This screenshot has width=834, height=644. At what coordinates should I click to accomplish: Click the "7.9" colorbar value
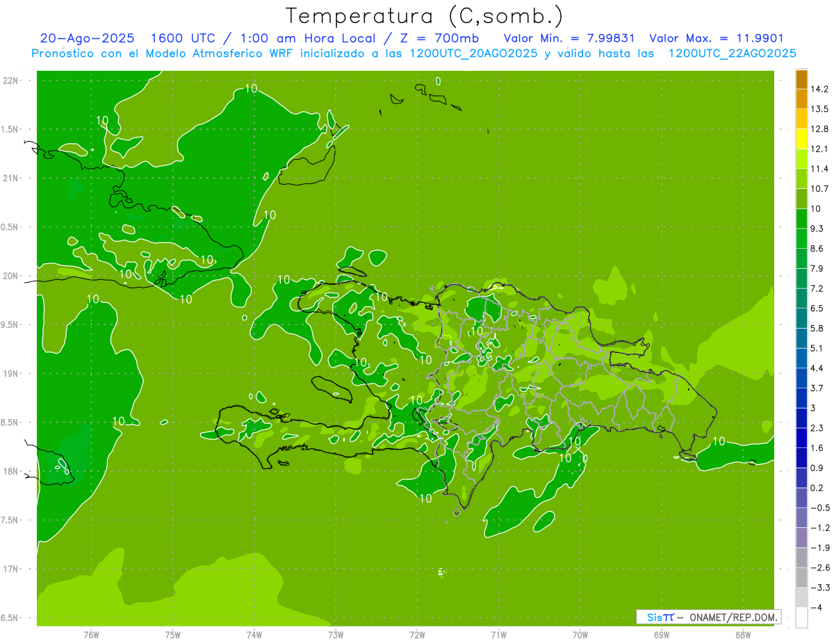point(817,268)
